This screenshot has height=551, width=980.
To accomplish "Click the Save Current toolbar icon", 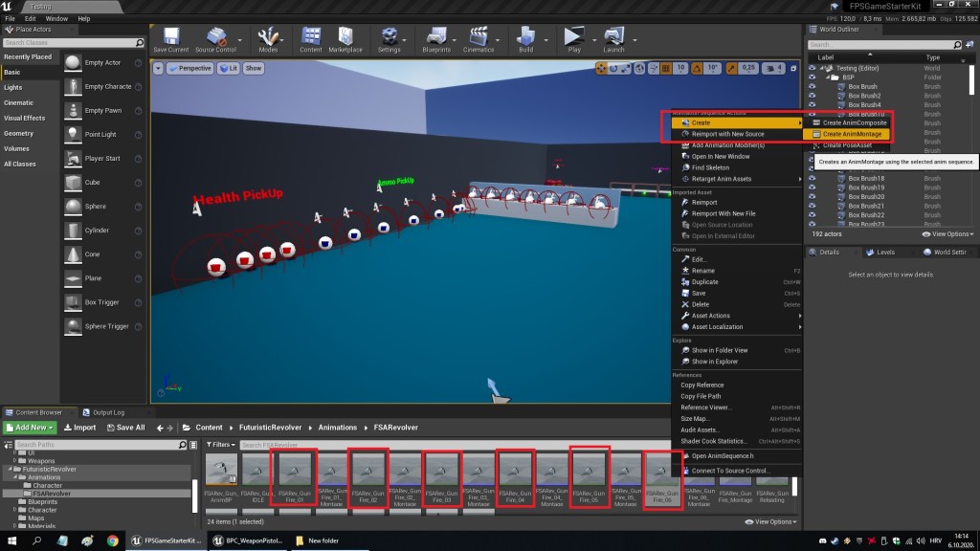I will pos(171,37).
